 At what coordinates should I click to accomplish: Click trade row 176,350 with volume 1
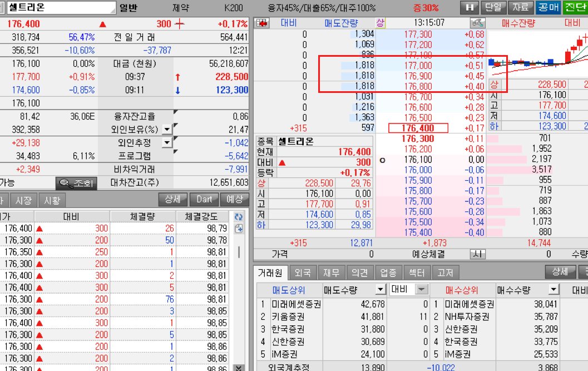[x=115, y=252]
